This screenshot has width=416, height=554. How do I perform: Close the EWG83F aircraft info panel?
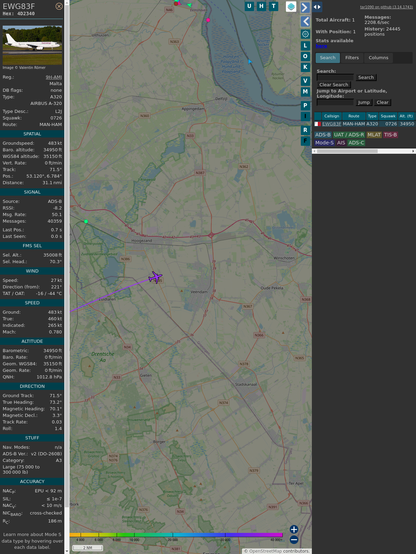tap(59, 6)
